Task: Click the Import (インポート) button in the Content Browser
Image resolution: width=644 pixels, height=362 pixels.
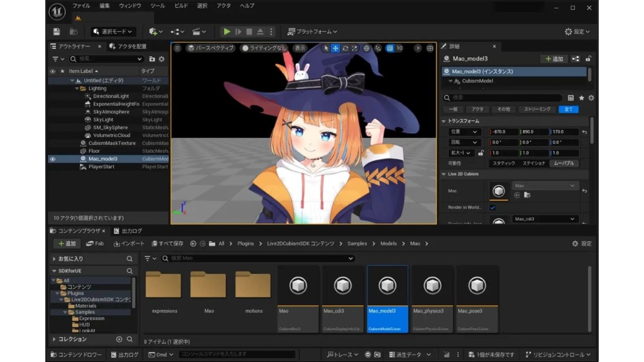Action: 129,243
